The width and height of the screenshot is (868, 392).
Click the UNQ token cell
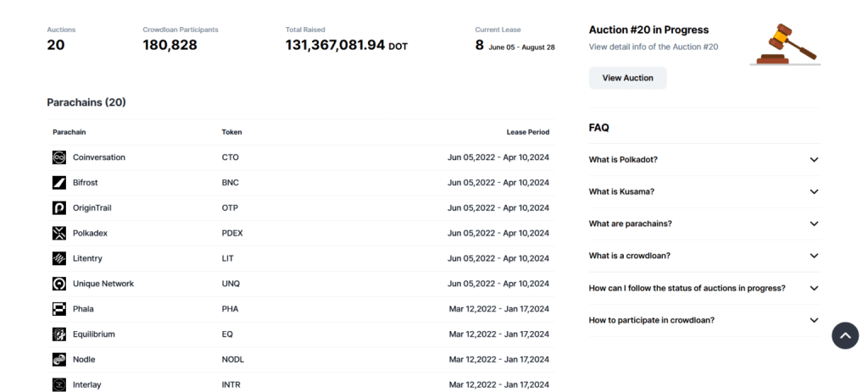[231, 284]
